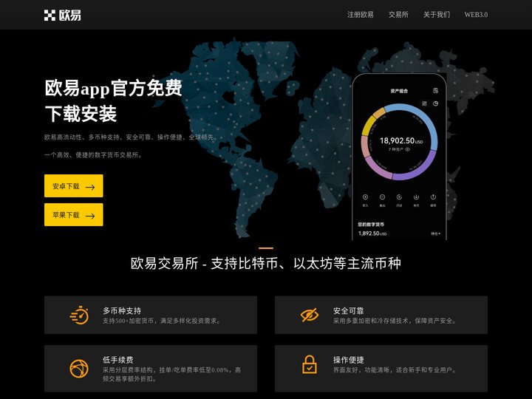Select the 安全可靠 card title
This screenshot has height=399, width=532.
tap(349, 311)
